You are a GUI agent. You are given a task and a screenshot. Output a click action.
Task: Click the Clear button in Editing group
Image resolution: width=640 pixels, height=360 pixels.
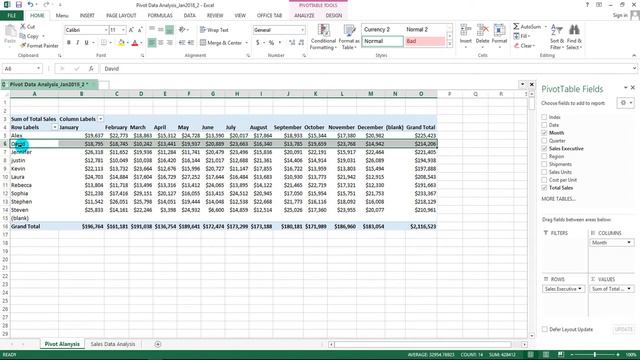click(x=524, y=46)
